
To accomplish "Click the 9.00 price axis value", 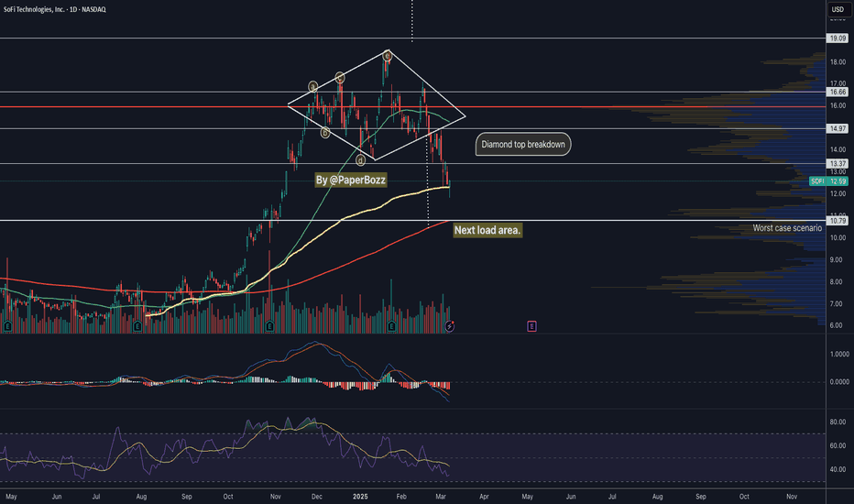I will [836, 260].
